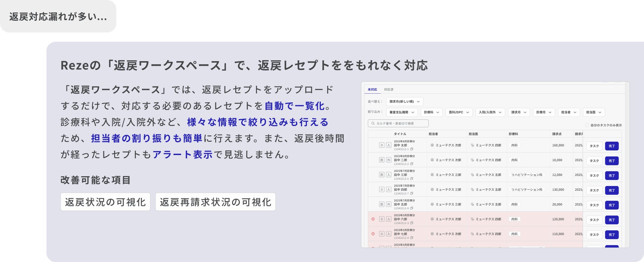Copy chart number 12343212-7 for 田中 四郎

click(x=411, y=194)
